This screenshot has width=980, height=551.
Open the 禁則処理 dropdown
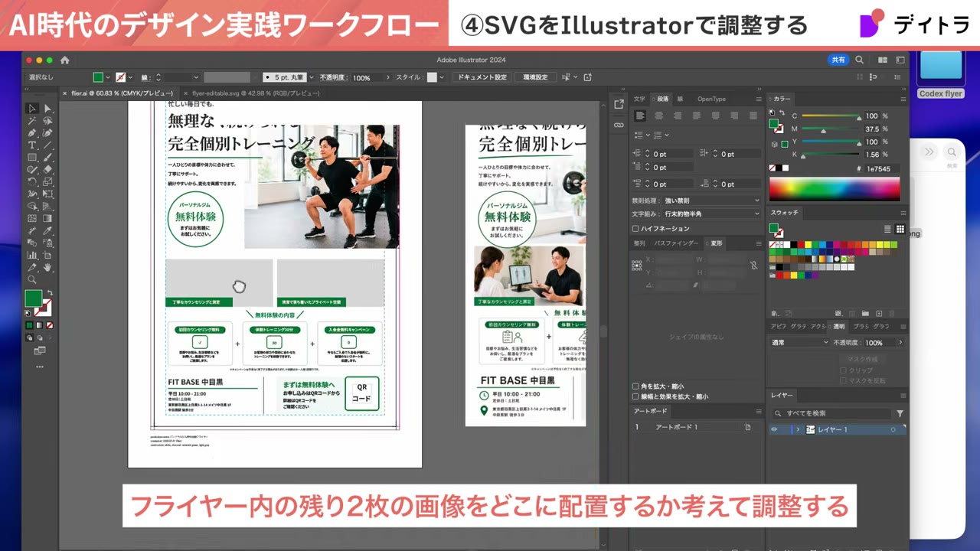coord(712,201)
